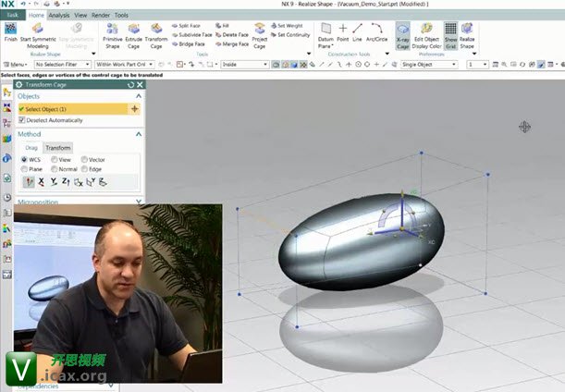Switch to the Tools ribbon tab
The width and height of the screenshot is (565, 392).
coord(121,15)
